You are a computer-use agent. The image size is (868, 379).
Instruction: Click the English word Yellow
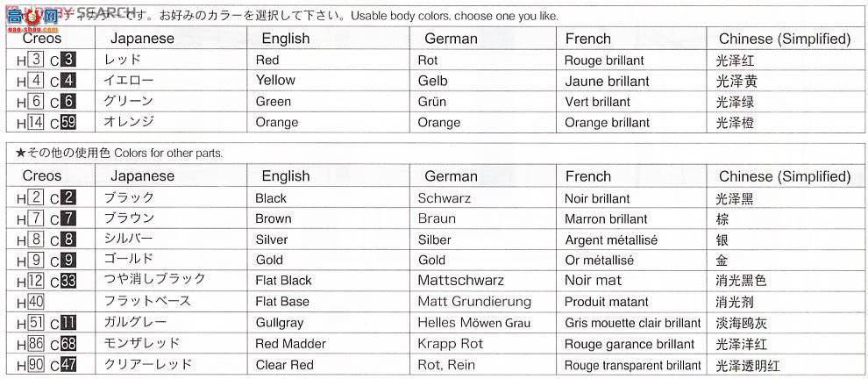tap(275, 81)
